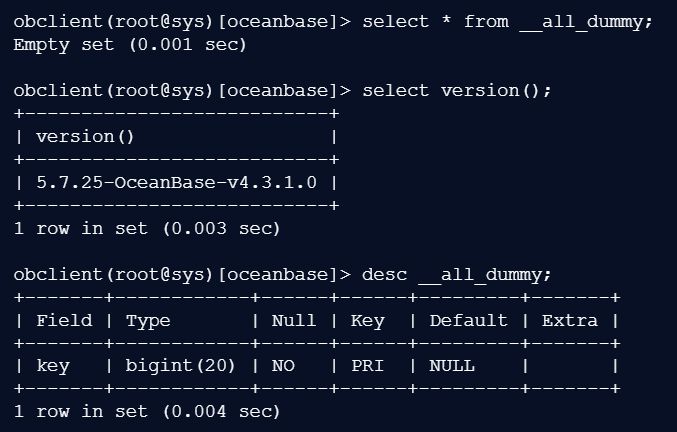Click the 'Field' column header
677x432 pixels.
64,320
